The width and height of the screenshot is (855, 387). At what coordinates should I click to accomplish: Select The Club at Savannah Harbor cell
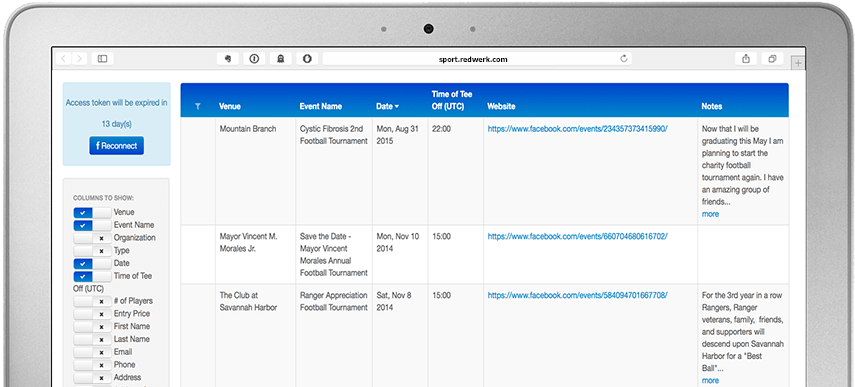[256, 336]
